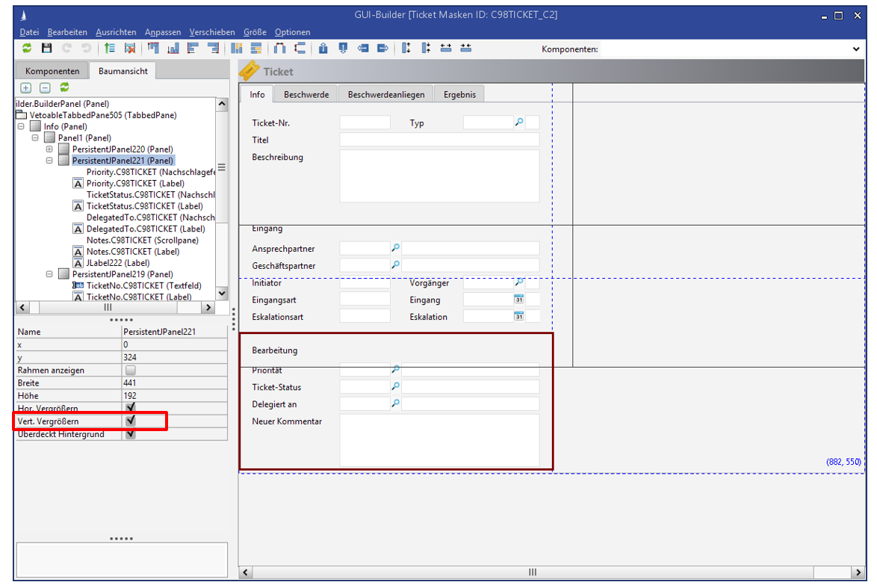
Task: Switch to the Beschwerdeanliegen tab
Action: pyautogui.click(x=385, y=95)
